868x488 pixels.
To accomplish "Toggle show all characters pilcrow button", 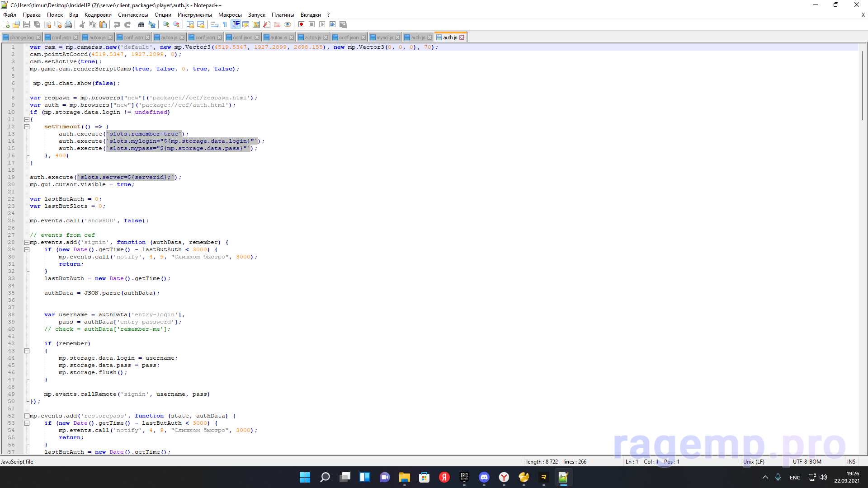I will (x=225, y=24).
